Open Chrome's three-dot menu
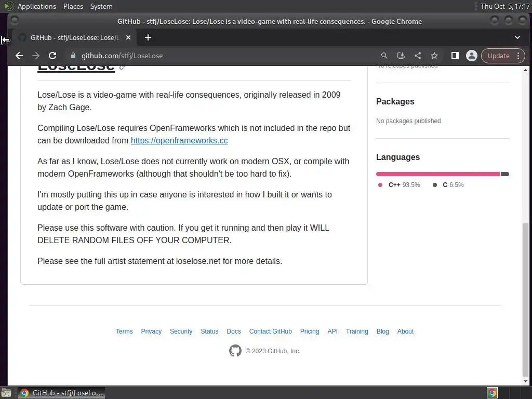 point(518,56)
